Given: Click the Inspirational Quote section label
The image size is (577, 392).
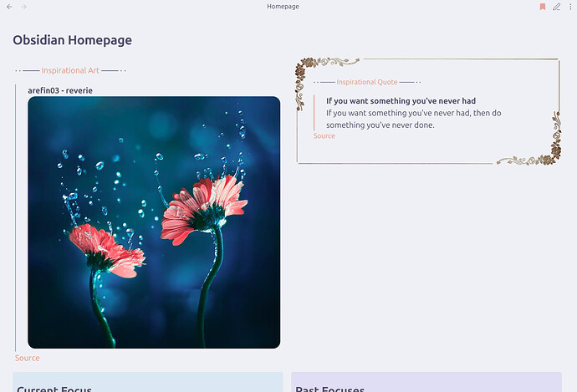Looking at the screenshot, I should [367, 82].
